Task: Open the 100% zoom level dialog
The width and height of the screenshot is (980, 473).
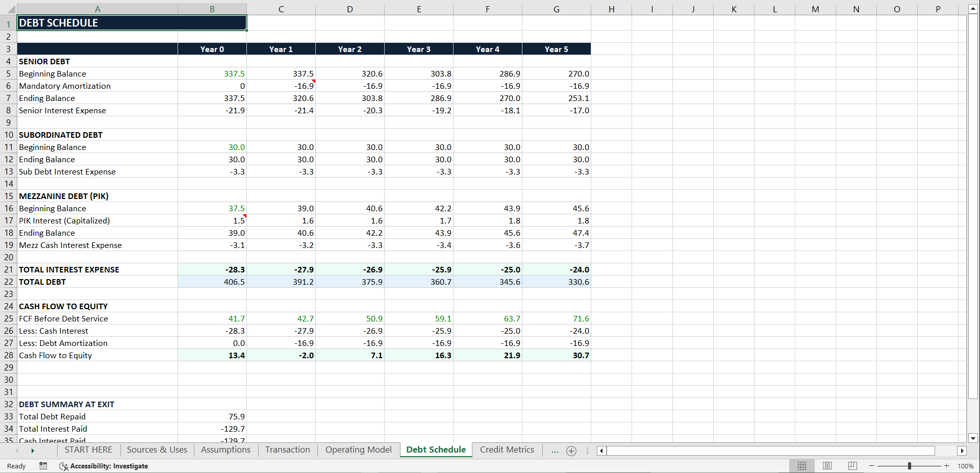Action: tap(965, 466)
